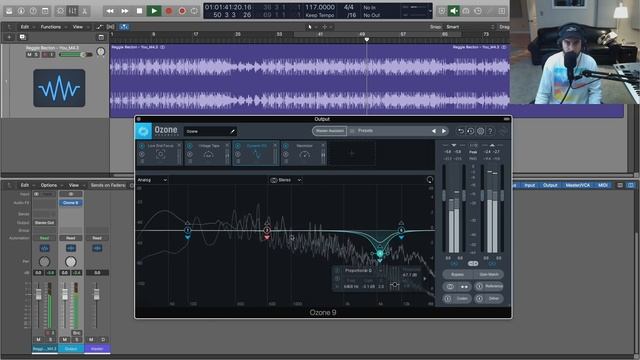This screenshot has width=640, height=360.
Task: Hit the Record button in the transport
Action: [169, 11]
